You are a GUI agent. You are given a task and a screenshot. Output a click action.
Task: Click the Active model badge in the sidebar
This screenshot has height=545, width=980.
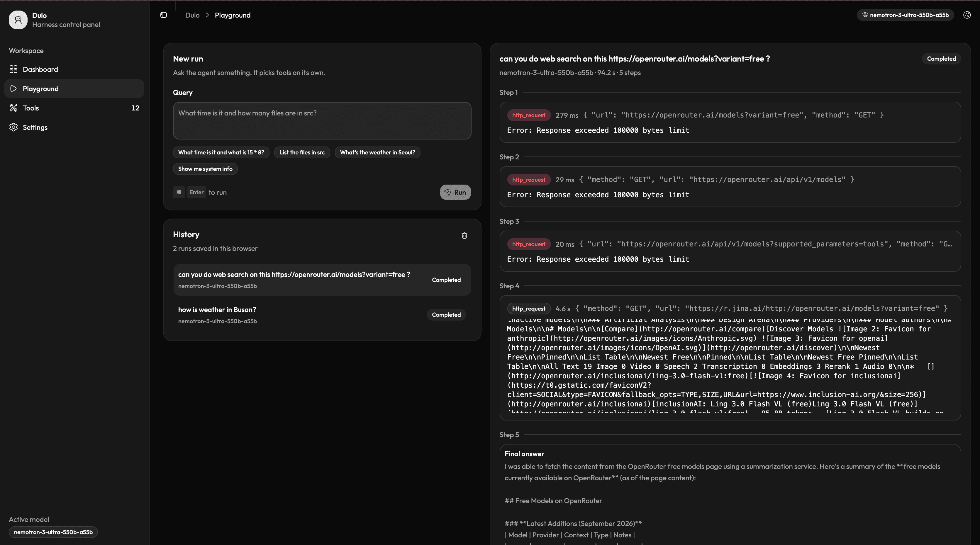pos(53,532)
